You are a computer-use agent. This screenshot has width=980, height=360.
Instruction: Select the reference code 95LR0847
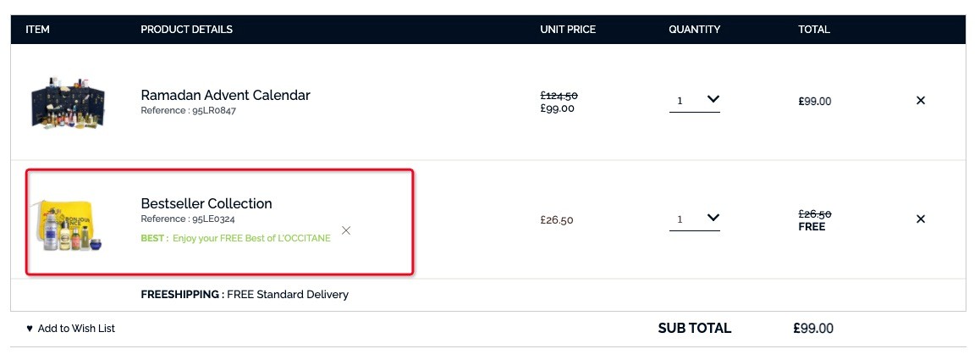tap(214, 111)
